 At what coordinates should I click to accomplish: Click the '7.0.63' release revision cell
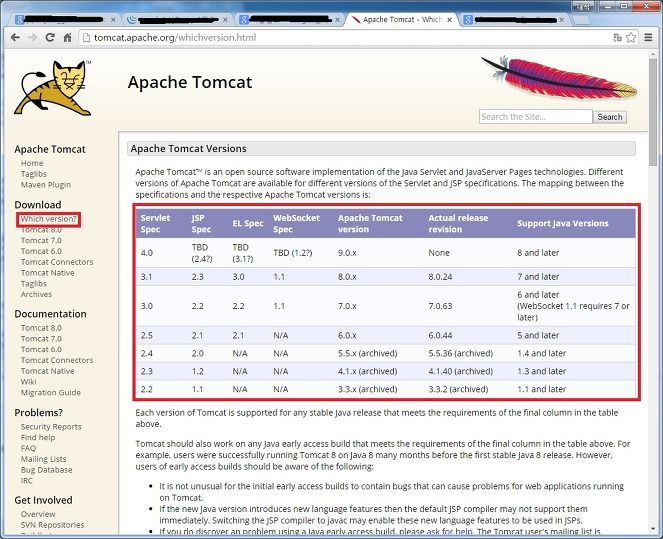(440, 306)
